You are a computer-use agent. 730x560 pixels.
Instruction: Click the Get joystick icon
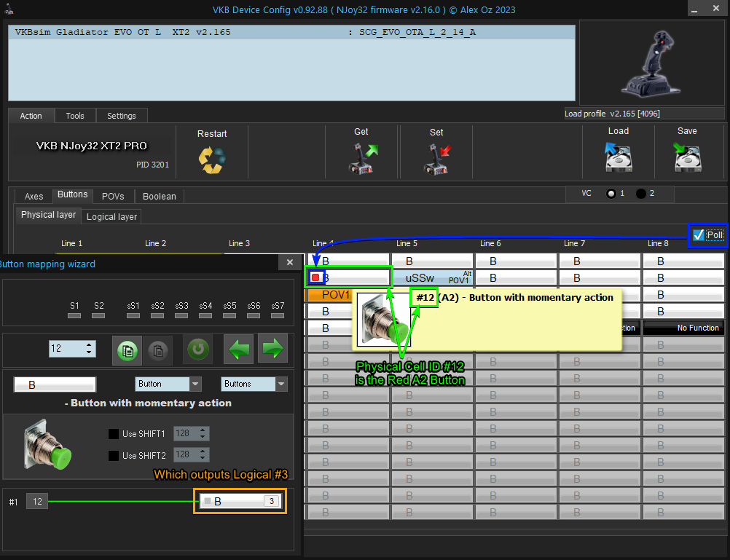point(363,159)
